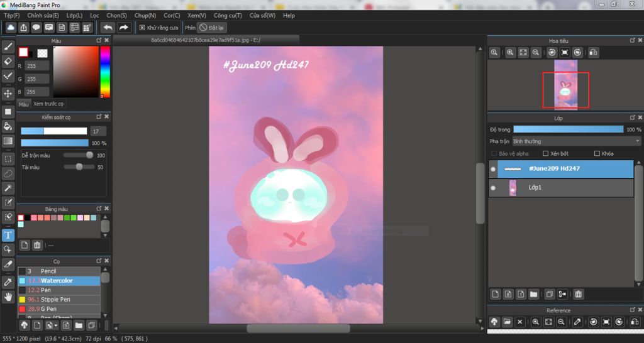644x343 pixels.
Task: Zoom out the Navigator (Hoa tiêu) view
Action: [536, 53]
